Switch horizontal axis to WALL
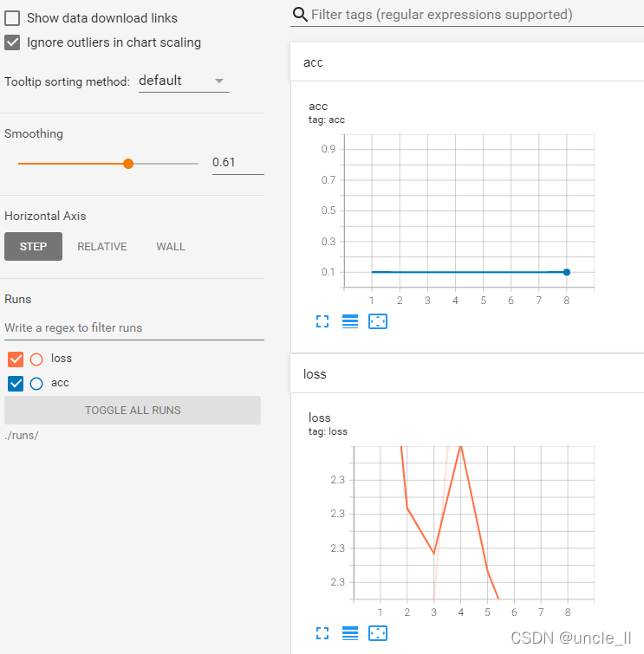The height and width of the screenshot is (654, 644). point(171,247)
